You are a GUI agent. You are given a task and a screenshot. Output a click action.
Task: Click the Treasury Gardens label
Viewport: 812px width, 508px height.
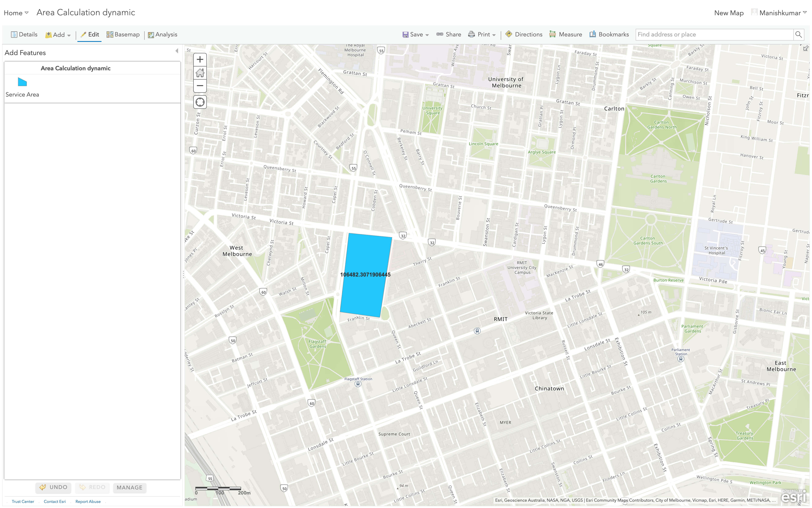(x=745, y=436)
